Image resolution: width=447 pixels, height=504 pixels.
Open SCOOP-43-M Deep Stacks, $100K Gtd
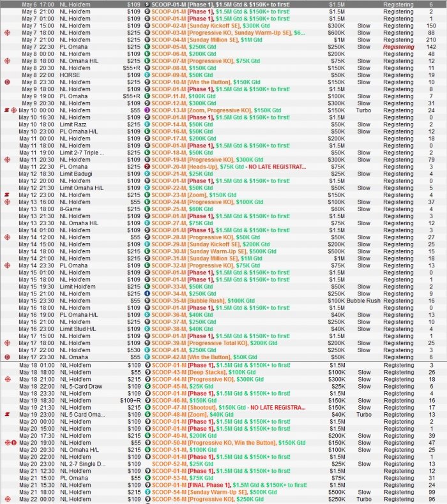(204, 372)
